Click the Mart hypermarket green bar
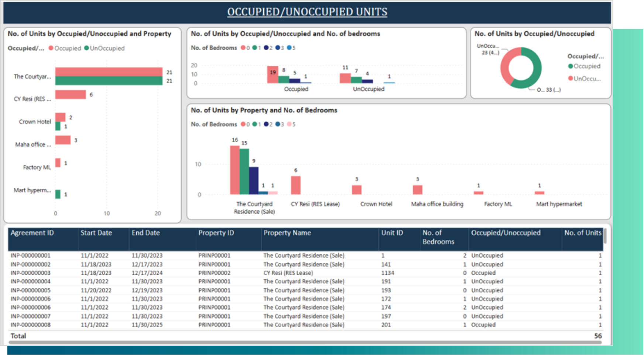Screen dimensions: 644x355 (x=58, y=194)
